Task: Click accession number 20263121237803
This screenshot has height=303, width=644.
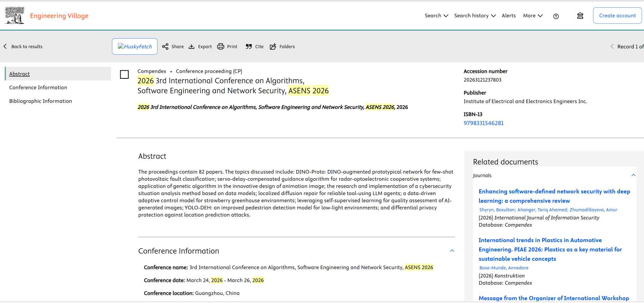Action: 482,80
